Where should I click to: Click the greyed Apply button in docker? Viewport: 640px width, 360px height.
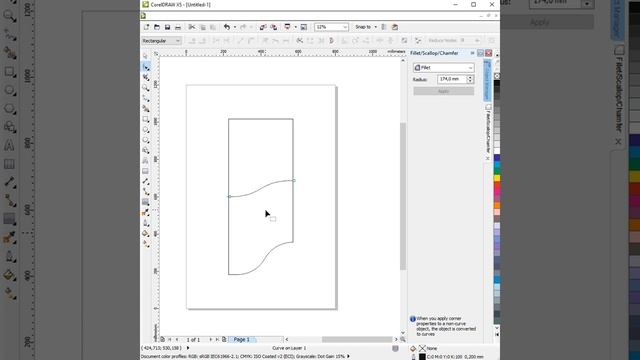444,91
